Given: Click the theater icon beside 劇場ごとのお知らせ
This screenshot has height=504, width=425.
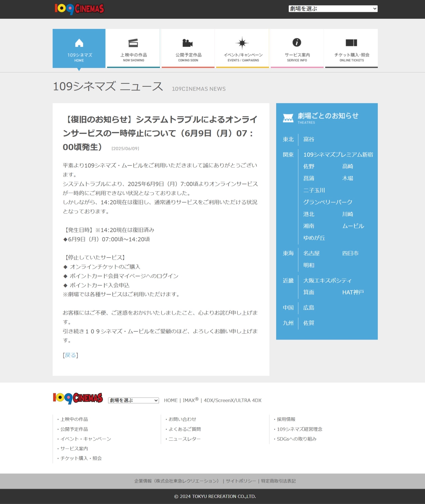Looking at the screenshot, I should pos(288,118).
